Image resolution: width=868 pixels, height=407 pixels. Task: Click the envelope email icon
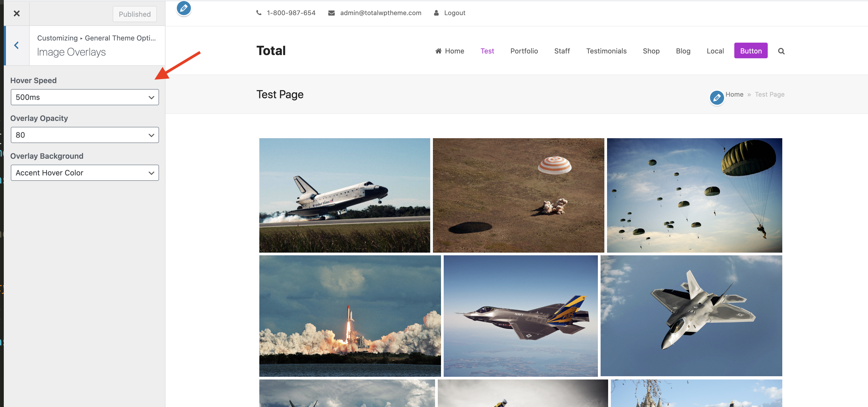331,13
